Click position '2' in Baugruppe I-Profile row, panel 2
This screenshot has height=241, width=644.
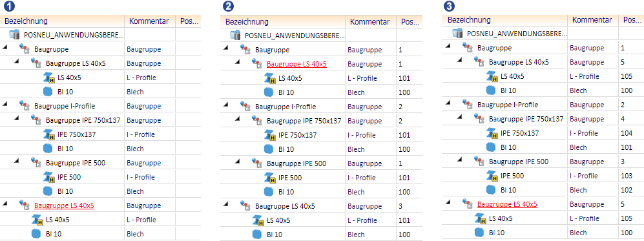tap(400, 107)
